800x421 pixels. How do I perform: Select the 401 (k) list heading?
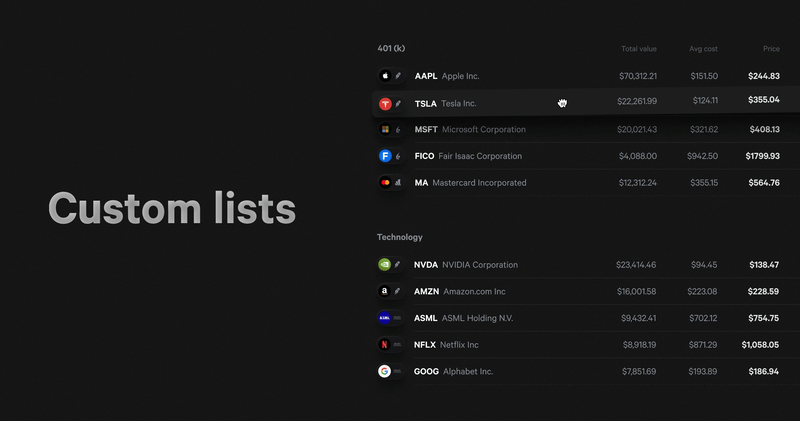(x=391, y=49)
